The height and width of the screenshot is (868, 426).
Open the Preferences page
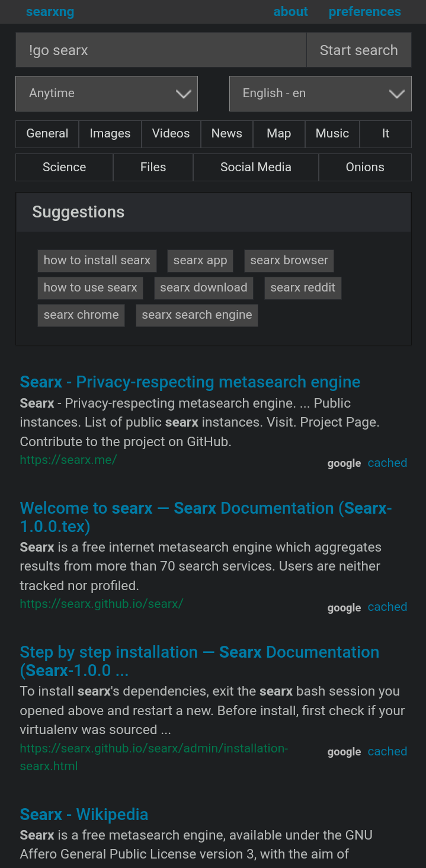pyautogui.click(x=364, y=12)
